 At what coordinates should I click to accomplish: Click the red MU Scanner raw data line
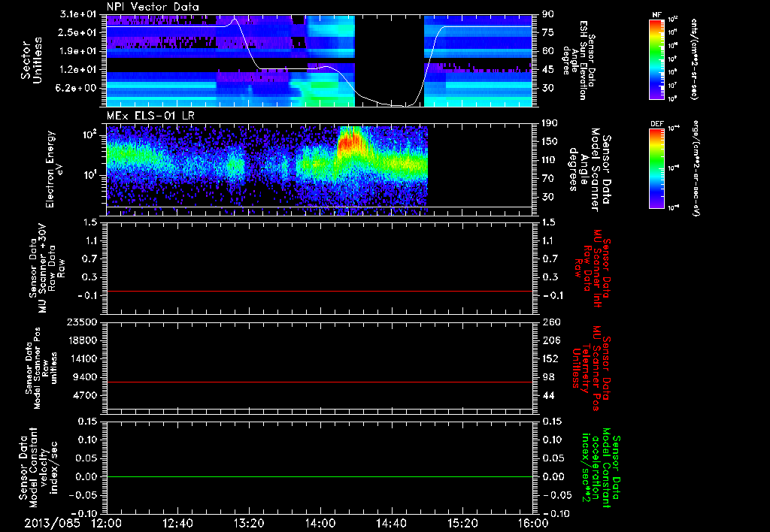coord(319,291)
